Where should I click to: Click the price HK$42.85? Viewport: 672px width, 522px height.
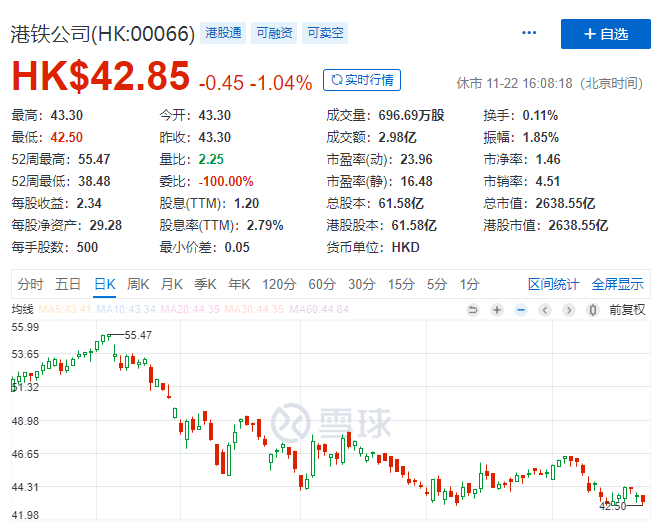click(x=101, y=76)
